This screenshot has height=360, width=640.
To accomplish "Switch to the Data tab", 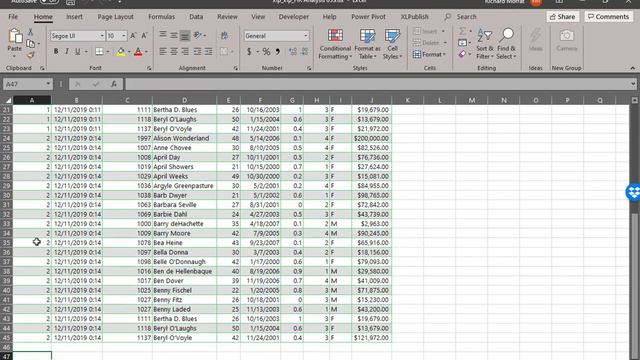I will pos(196,17).
